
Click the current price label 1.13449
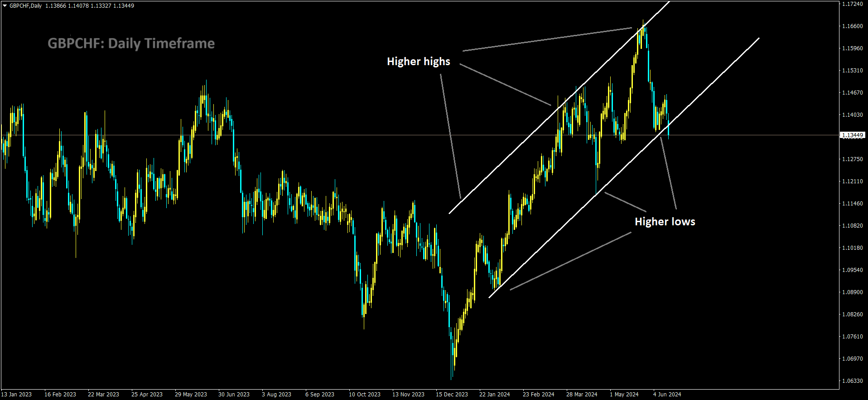[852, 135]
